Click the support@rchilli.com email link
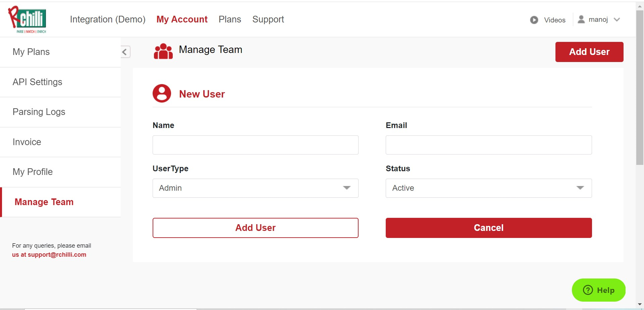 point(57,255)
